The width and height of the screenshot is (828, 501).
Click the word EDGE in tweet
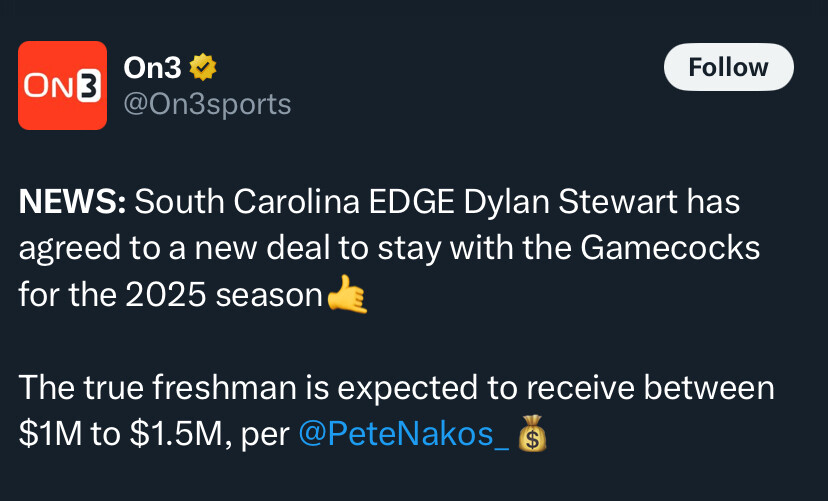tap(412, 202)
